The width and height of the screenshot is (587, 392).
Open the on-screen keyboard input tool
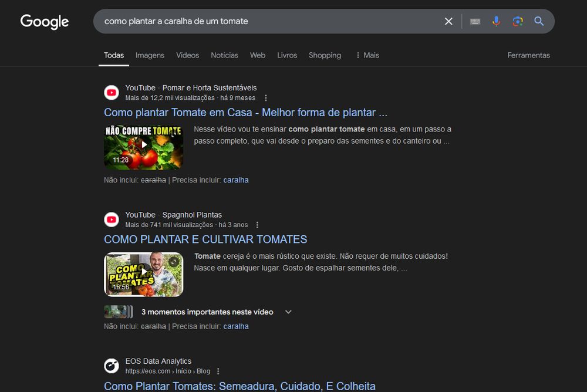pyautogui.click(x=475, y=21)
